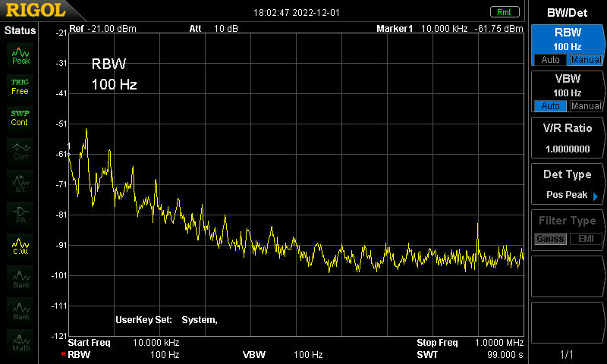Select the VBW 100 Hz softkey
The image size is (607, 364).
pyautogui.click(x=567, y=92)
